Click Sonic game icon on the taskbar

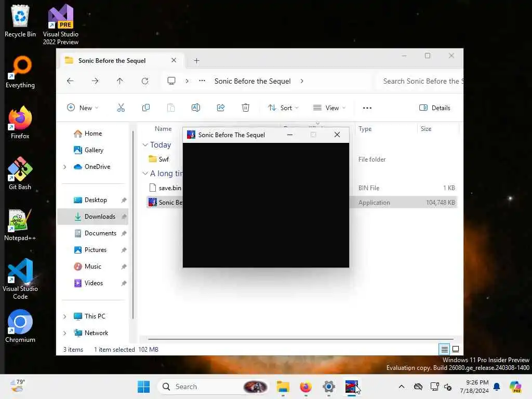tap(352, 387)
